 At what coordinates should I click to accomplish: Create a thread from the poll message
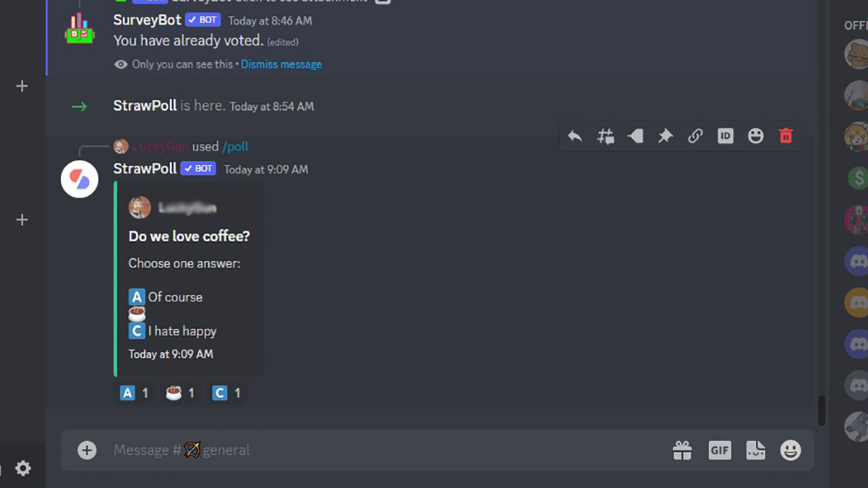coord(605,136)
